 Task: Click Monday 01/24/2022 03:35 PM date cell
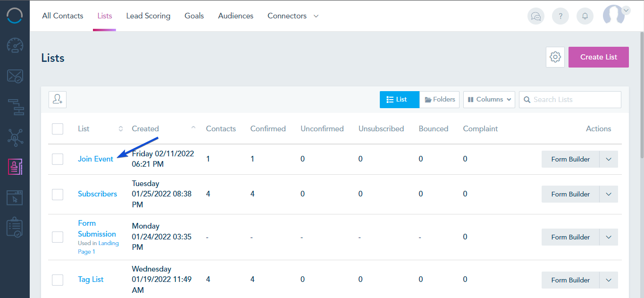[162, 237]
